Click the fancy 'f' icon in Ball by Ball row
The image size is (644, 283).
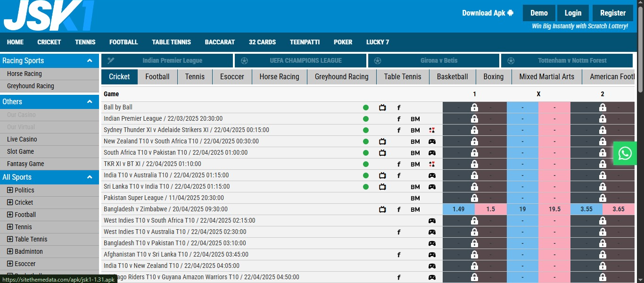(x=399, y=108)
